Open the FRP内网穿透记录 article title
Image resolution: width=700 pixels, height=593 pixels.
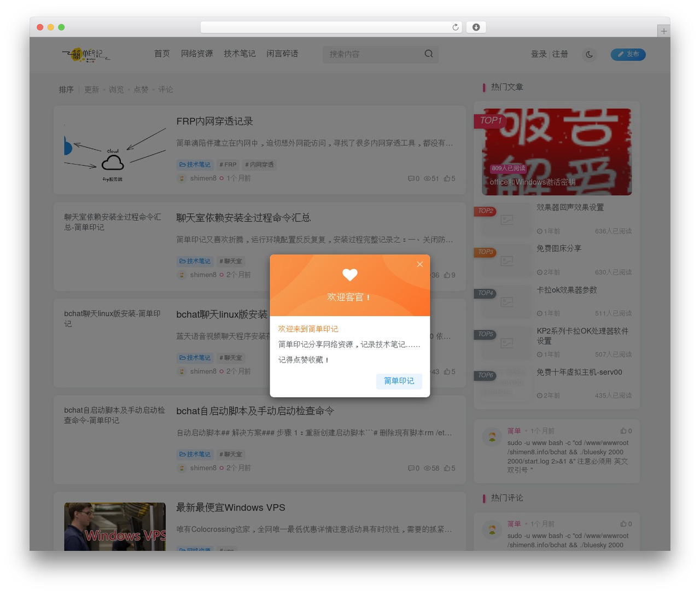[214, 121]
